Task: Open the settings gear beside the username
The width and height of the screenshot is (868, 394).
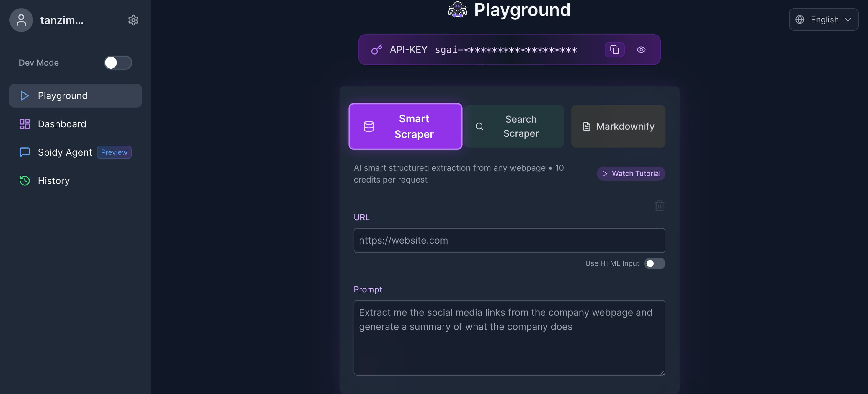Action: coord(133,20)
